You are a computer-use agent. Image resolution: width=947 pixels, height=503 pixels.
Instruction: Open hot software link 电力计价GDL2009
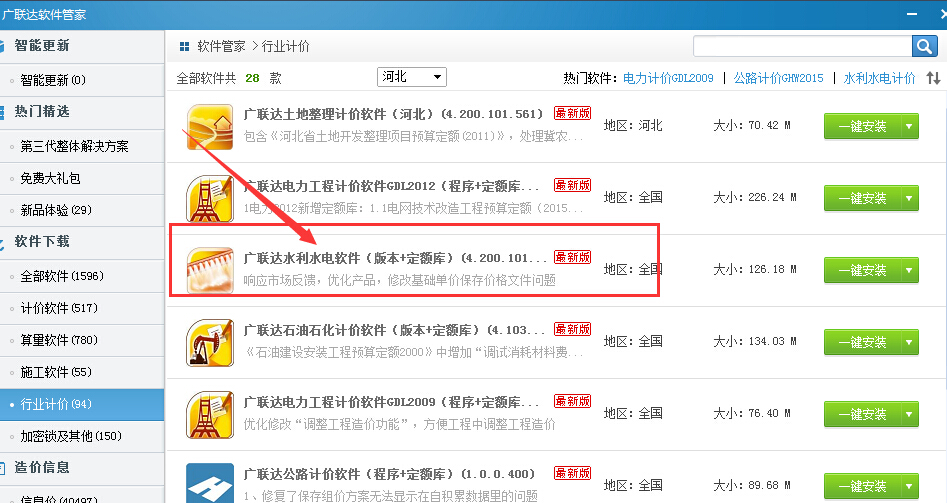tap(668, 78)
